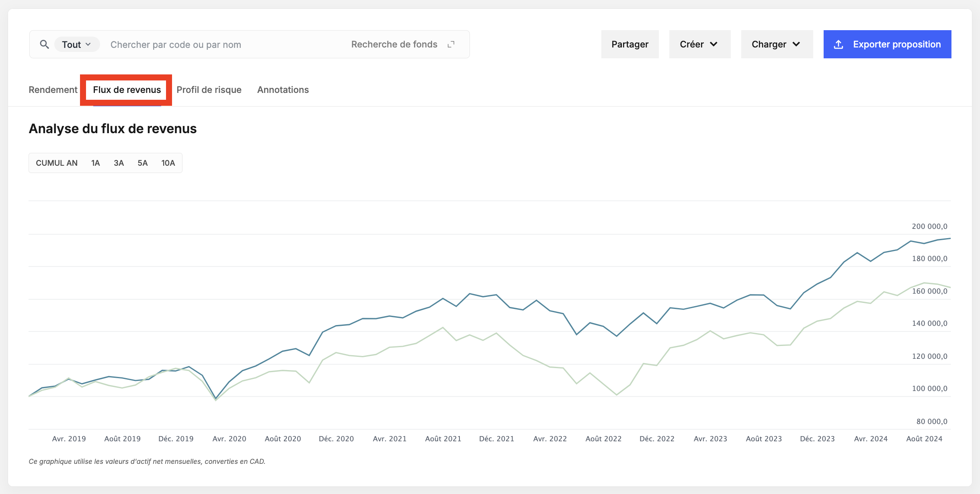Go to the Annotations tab
The image size is (980, 494).
pos(283,90)
